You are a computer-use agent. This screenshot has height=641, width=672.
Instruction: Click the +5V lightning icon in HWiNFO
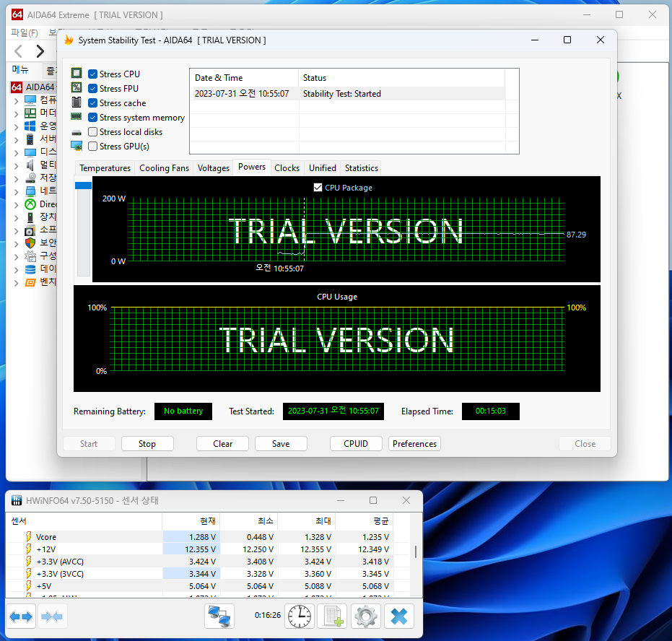click(28, 585)
